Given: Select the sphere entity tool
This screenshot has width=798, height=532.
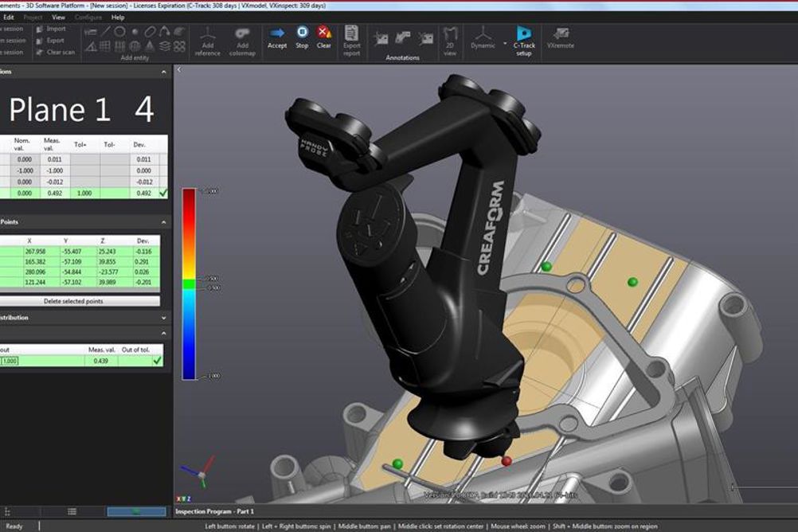Looking at the screenshot, I should [x=135, y=46].
